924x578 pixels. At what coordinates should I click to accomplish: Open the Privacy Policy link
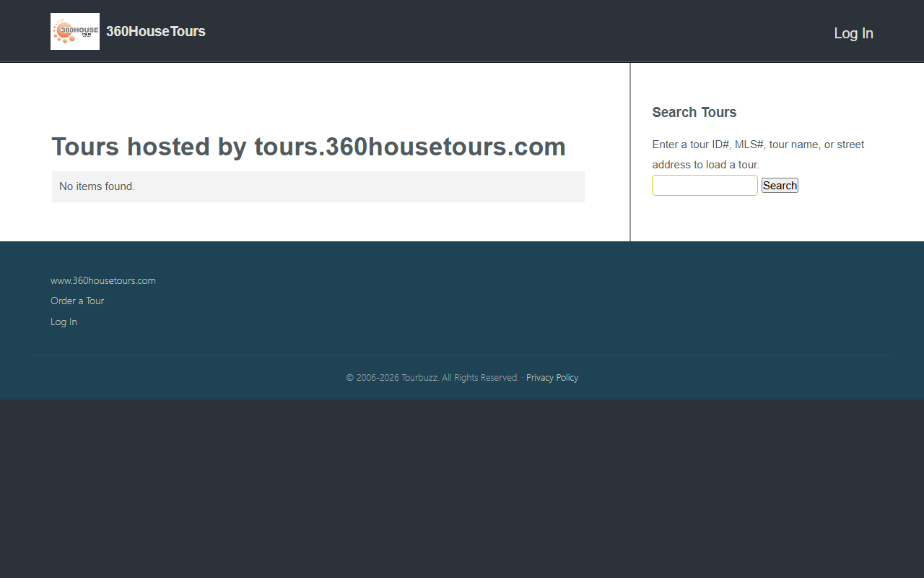coord(552,377)
